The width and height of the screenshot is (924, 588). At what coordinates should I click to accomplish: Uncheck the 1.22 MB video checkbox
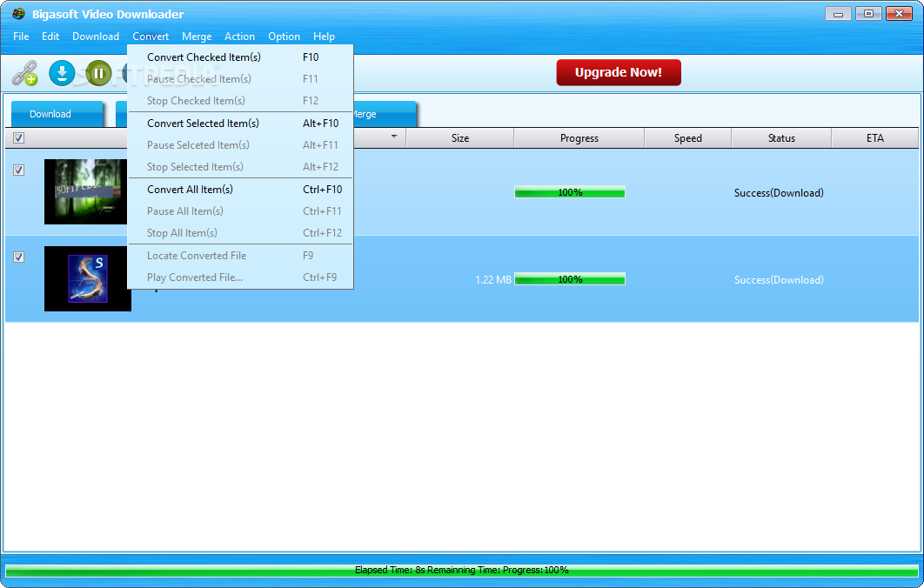(19, 257)
